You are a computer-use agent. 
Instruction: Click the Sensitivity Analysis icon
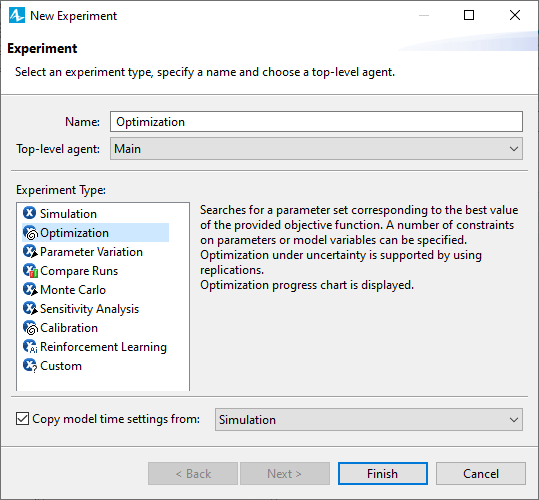pyautogui.click(x=30, y=309)
